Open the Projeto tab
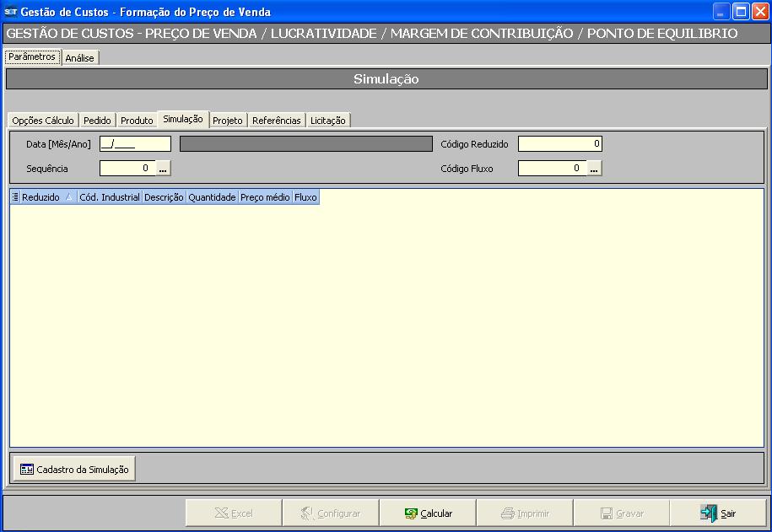The width and height of the screenshot is (772, 532). pos(228,121)
